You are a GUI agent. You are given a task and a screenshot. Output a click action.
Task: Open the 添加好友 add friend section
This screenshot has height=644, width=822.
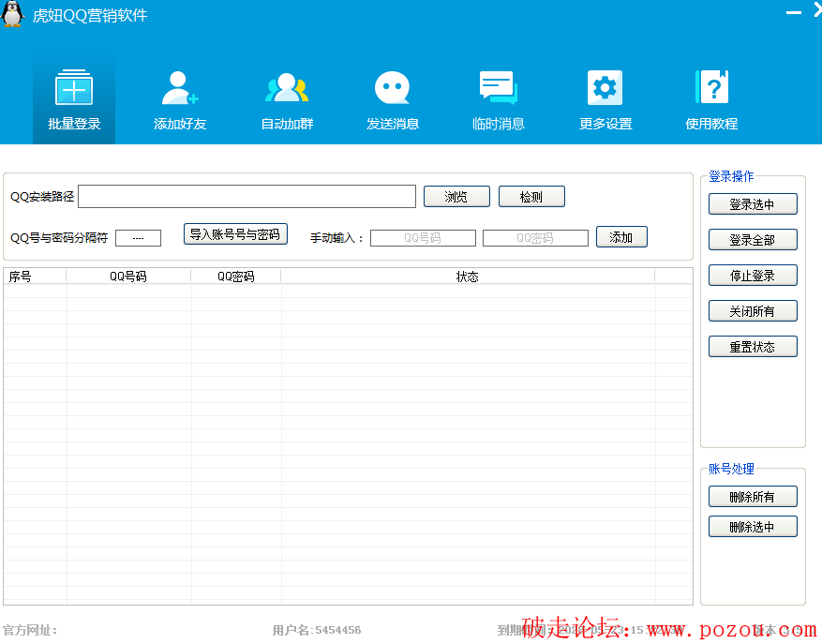(x=180, y=99)
